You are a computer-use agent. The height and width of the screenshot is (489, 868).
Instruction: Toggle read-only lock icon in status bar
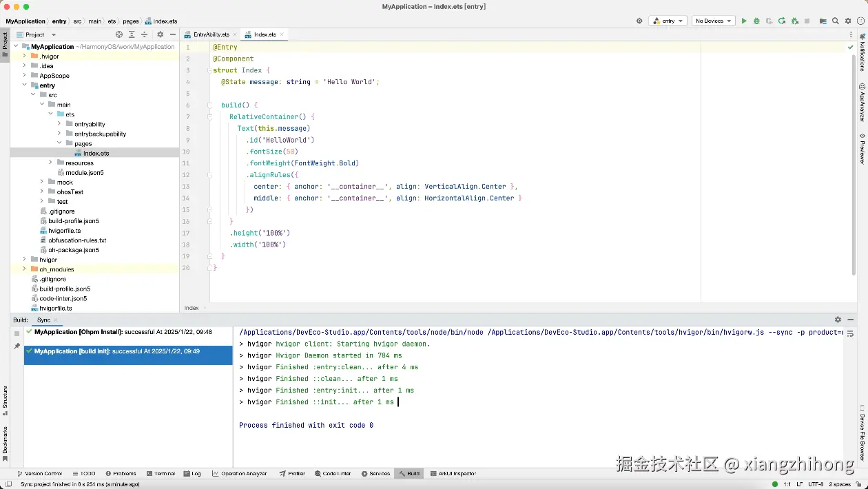(859, 484)
